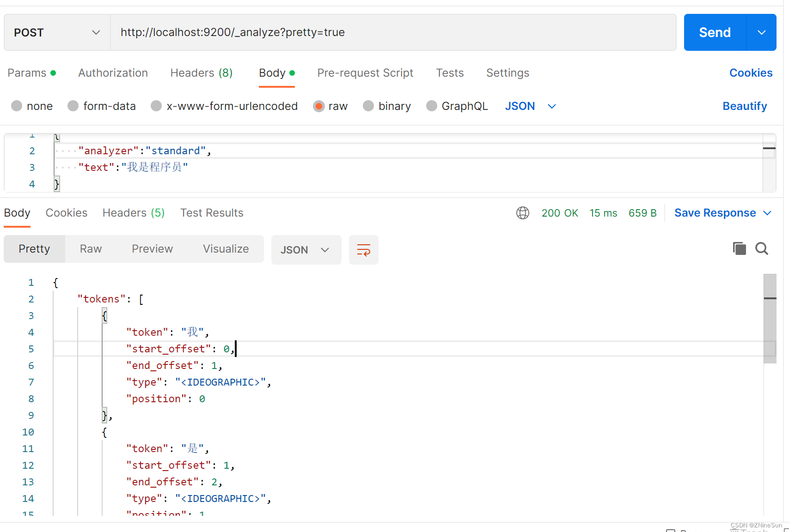Switch response view to Pretty
This screenshot has width=789, height=532.
click(x=34, y=249)
